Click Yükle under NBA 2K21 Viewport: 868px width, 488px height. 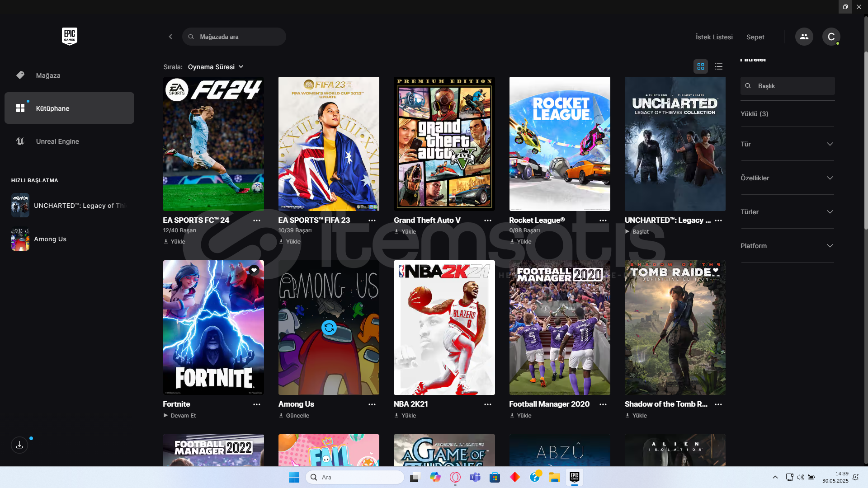tap(405, 416)
